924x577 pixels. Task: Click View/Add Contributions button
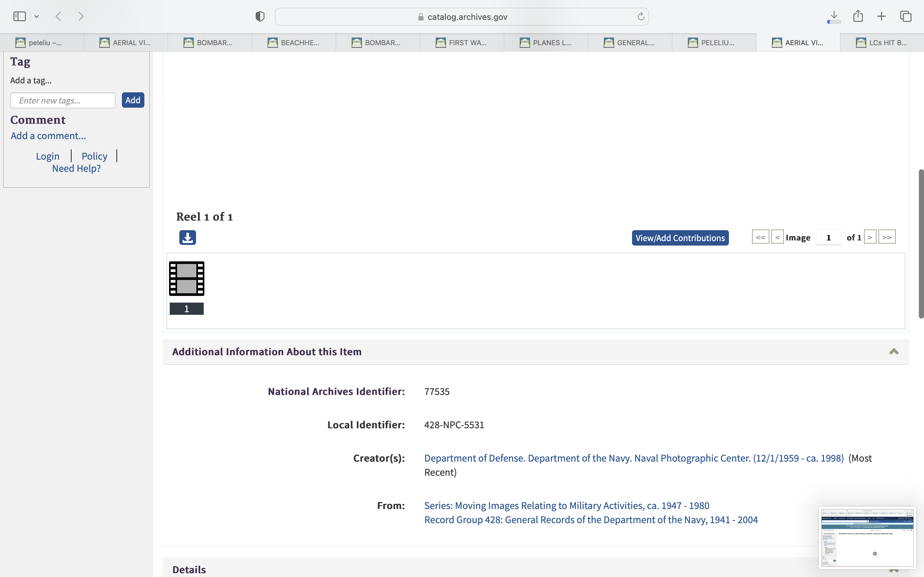point(680,238)
